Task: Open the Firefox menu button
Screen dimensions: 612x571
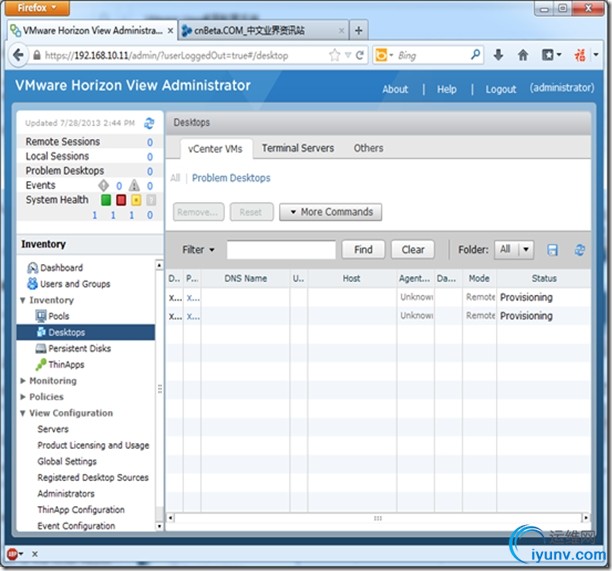Action: [x=37, y=8]
